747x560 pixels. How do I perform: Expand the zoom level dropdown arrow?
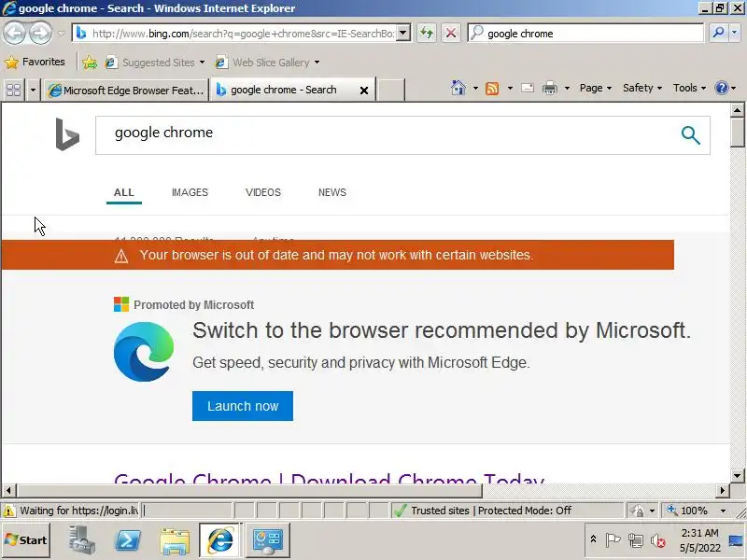(x=723, y=511)
